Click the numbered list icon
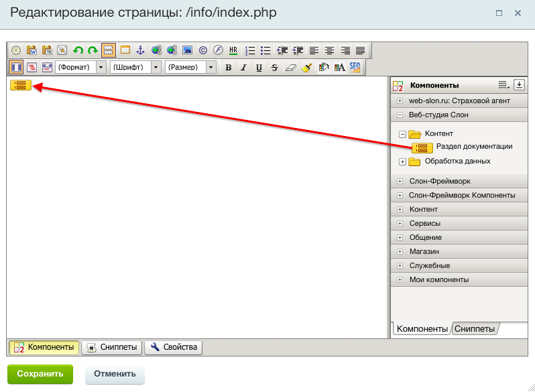This screenshot has width=535, height=392. pos(251,50)
